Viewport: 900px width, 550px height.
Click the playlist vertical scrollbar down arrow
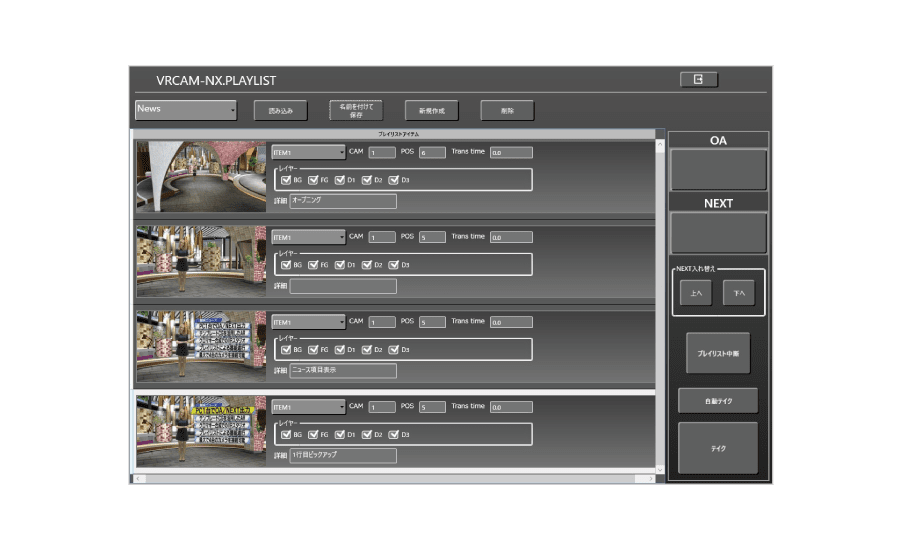pos(660,468)
